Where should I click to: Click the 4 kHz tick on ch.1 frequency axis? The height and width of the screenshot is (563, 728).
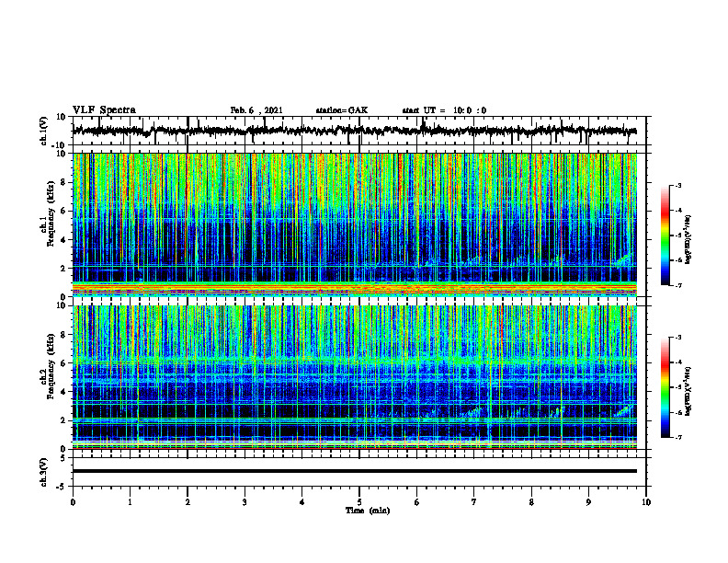64,240
